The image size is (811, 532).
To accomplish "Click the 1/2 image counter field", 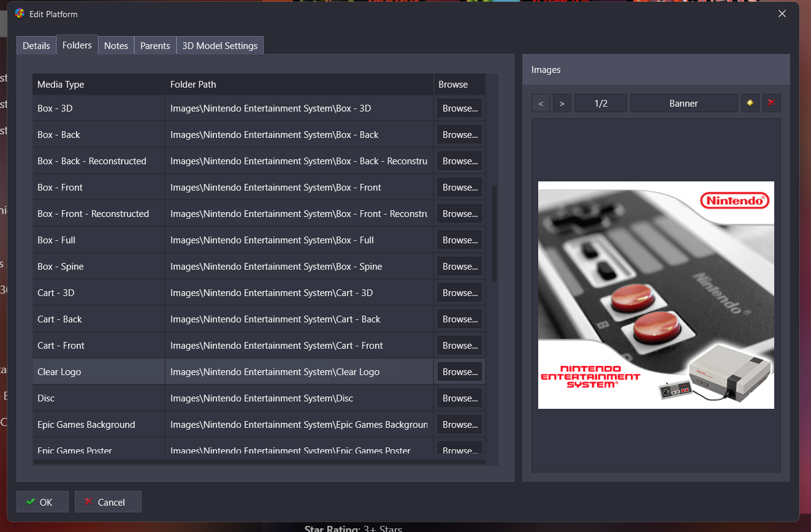I will [x=601, y=103].
